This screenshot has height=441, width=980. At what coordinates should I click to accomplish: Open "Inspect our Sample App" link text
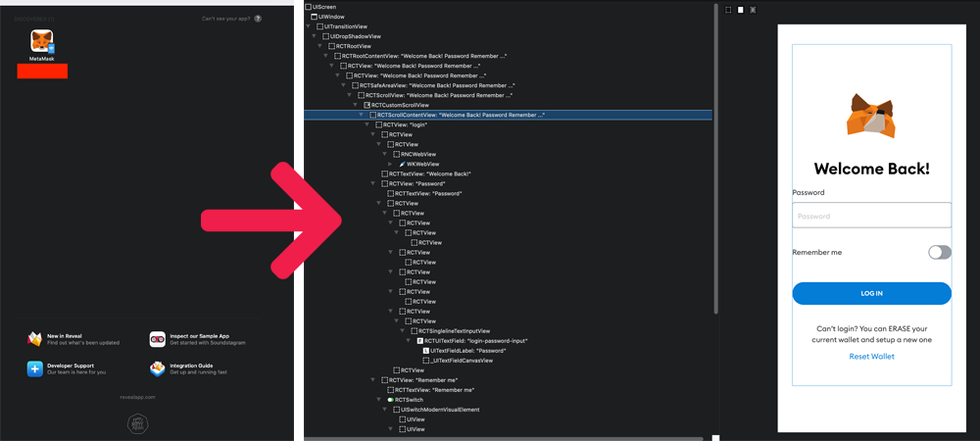coord(199,336)
